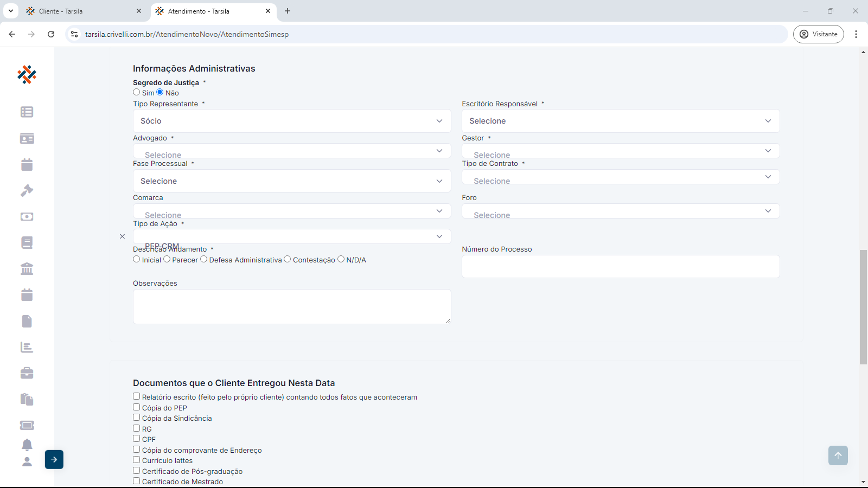Expand sidebar with the arrow button
868x488 pixels.
(54, 459)
